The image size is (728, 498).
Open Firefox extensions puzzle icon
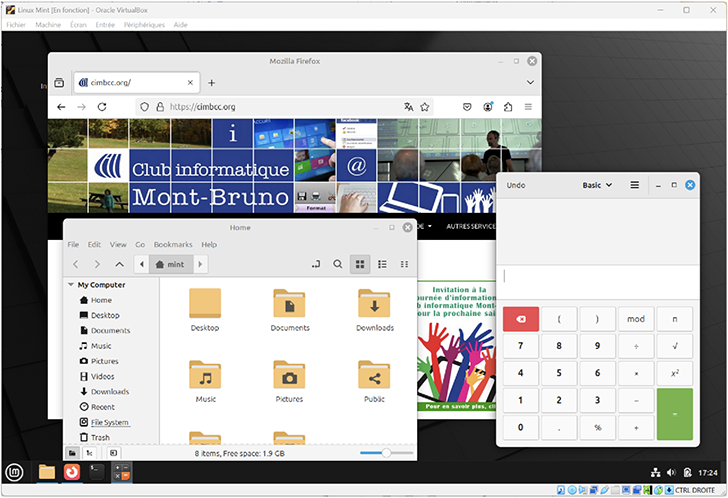(508, 106)
